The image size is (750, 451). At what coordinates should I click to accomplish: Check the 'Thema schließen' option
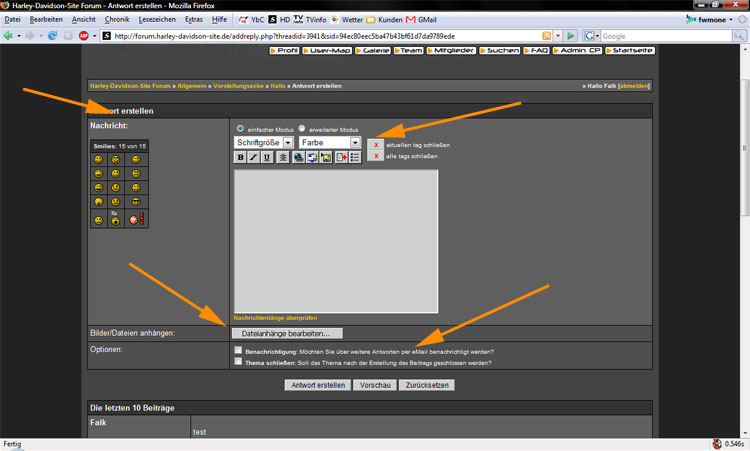[238, 362]
